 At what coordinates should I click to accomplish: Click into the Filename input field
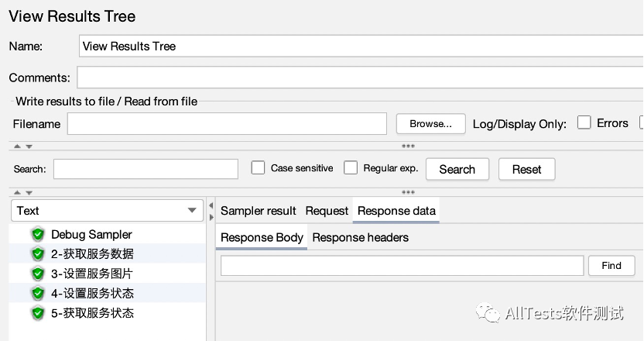click(227, 124)
